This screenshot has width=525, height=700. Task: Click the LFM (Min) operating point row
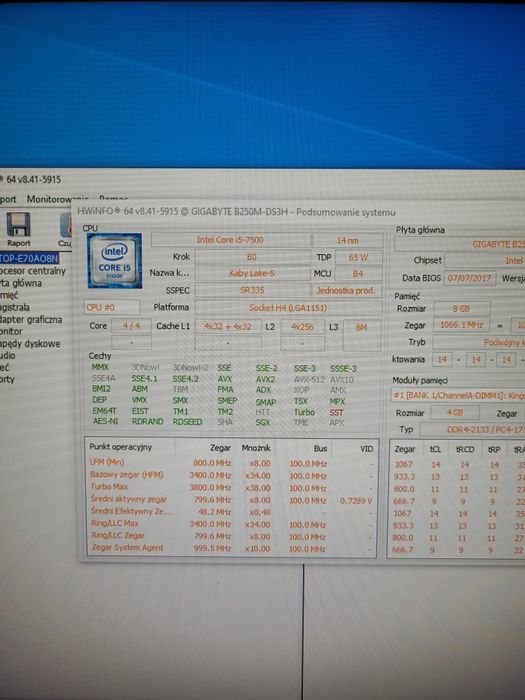coord(230,463)
